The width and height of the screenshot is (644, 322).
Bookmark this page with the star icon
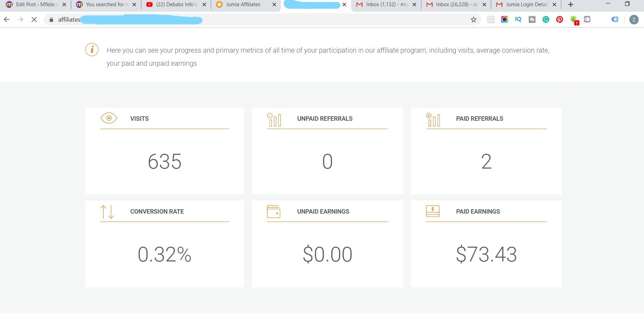[474, 20]
